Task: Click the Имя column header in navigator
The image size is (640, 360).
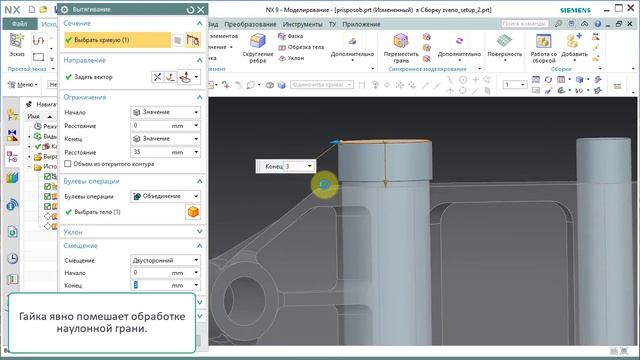Action: 33,116
